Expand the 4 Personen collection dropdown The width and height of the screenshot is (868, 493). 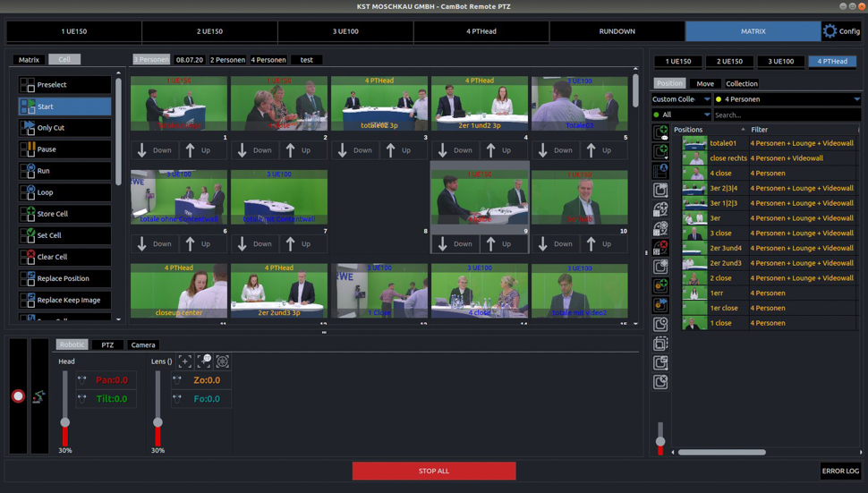(x=787, y=99)
